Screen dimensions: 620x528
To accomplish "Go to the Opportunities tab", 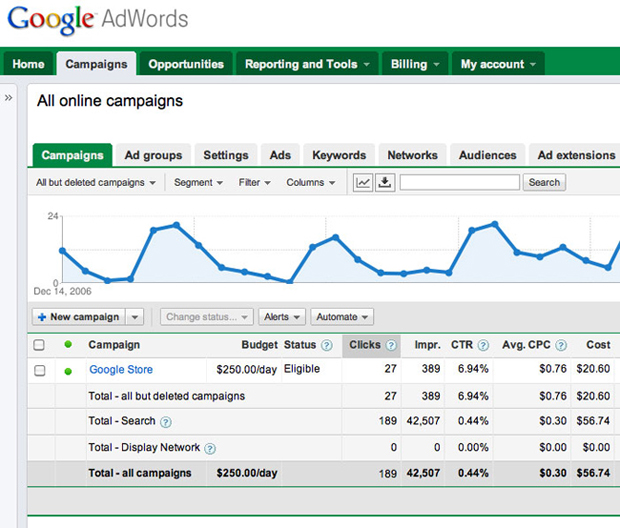I will (x=186, y=64).
